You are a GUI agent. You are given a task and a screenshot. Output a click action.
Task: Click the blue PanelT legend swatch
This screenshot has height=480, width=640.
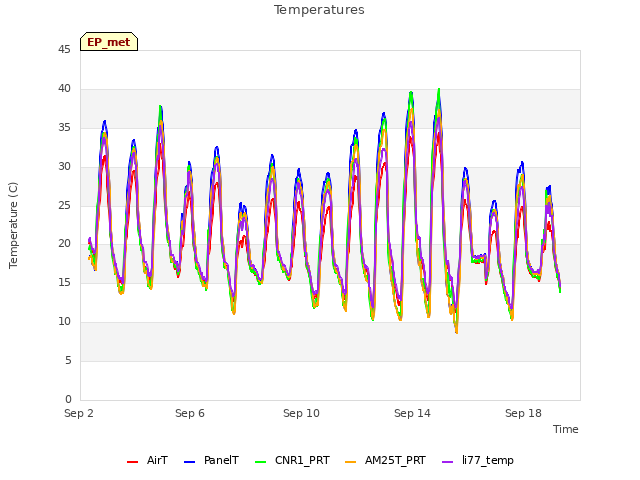pyautogui.click(x=189, y=462)
